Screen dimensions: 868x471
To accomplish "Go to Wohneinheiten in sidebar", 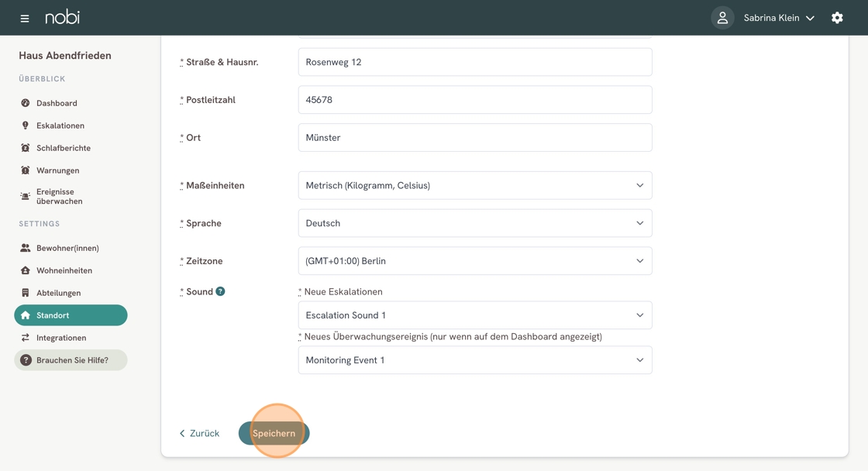I will (64, 270).
